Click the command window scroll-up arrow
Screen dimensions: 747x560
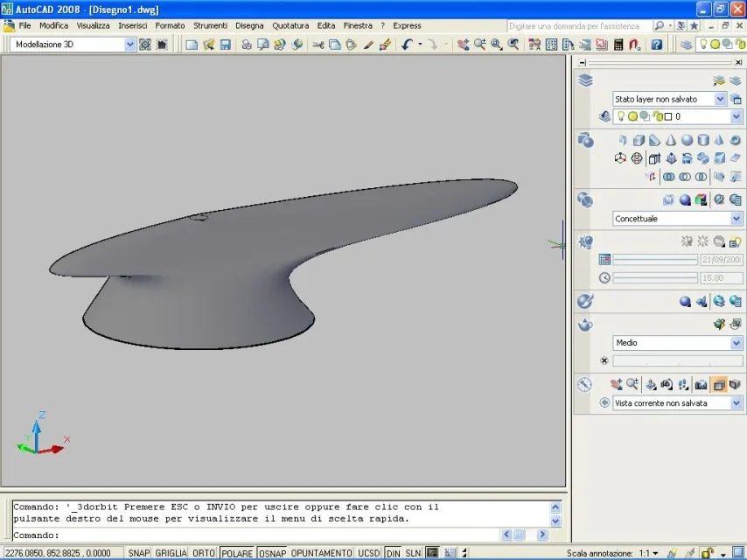pos(555,507)
